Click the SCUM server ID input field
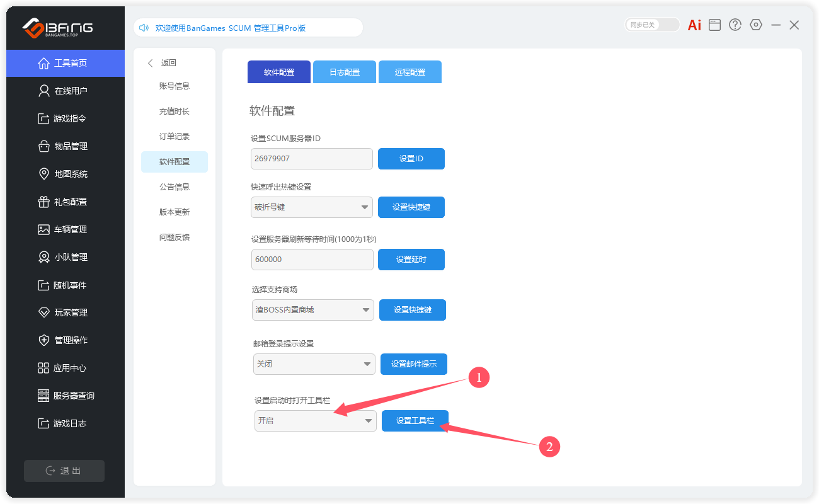This screenshot has width=819, height=504. [x=312, y=159]
